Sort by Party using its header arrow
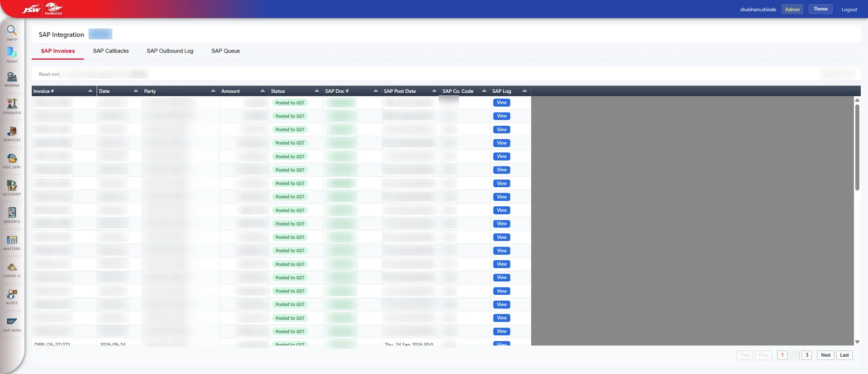This screenshot has width=868, height=374. coord(213,91)
